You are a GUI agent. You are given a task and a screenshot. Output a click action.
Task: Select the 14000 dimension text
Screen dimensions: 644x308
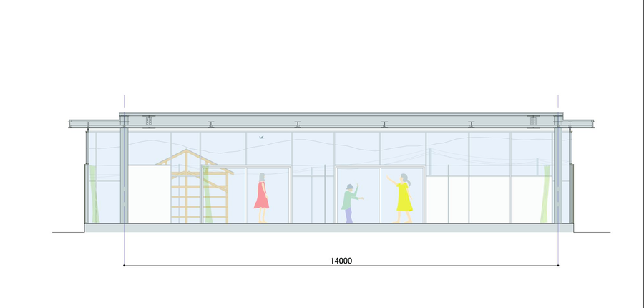pyautogui.click(x=341, y=261)
